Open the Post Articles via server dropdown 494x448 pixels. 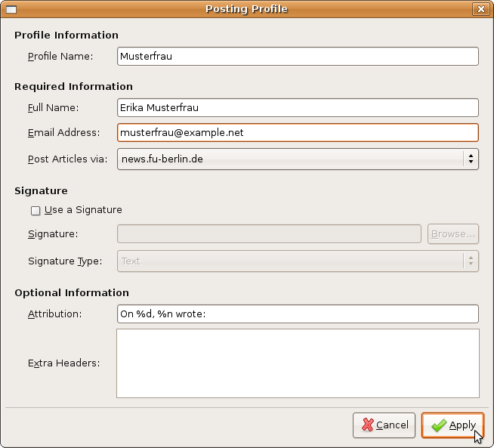point(298,159)
